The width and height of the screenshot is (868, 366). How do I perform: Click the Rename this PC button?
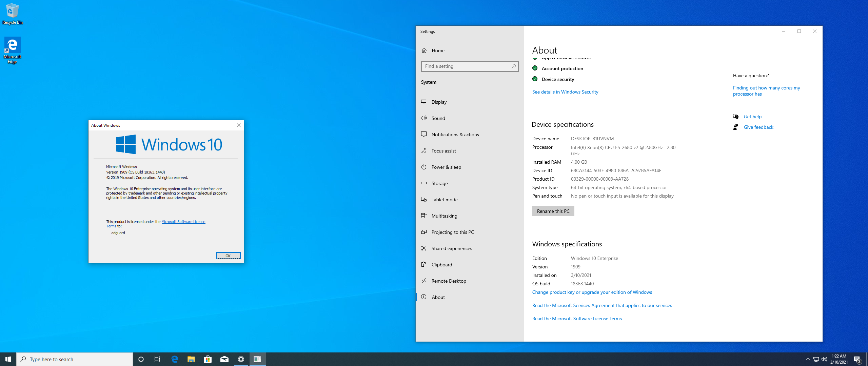pos(553,211)
